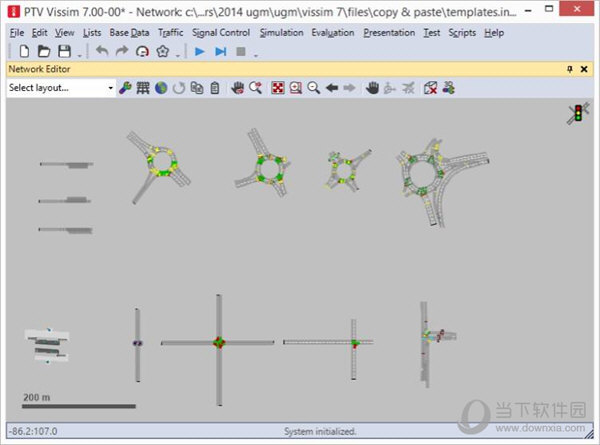Image resolution: width=600 pixels, height=445 pixels.
Task: Open the Lists menu
Action: [x=92, y=33]
